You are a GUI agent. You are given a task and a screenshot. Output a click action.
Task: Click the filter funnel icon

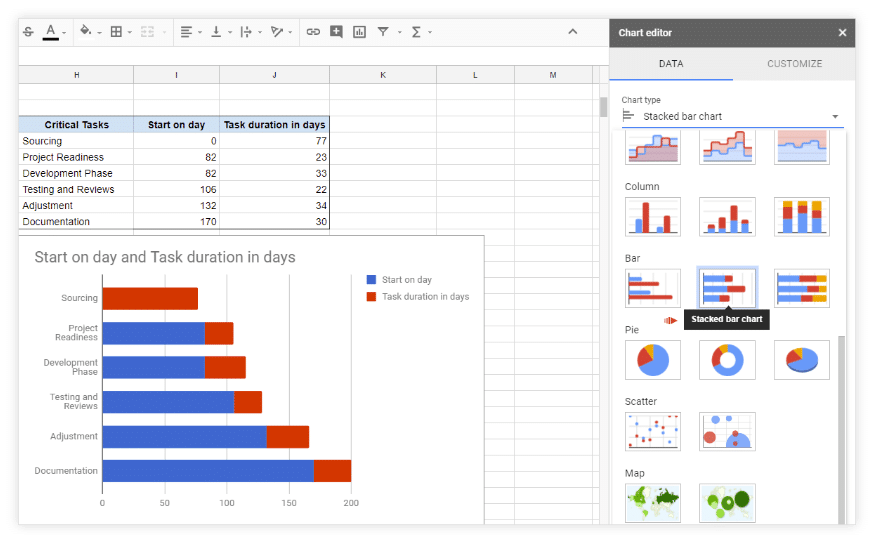click(x=383, y=32)
